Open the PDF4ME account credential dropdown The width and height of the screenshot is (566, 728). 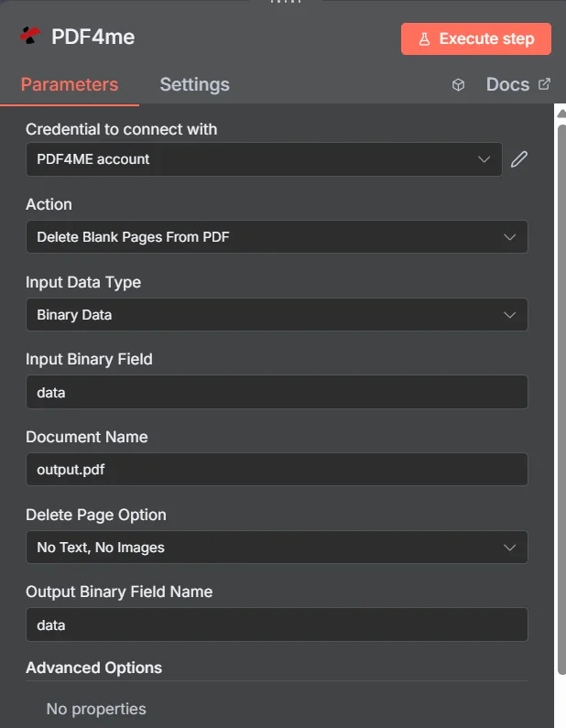coord(264,159)
